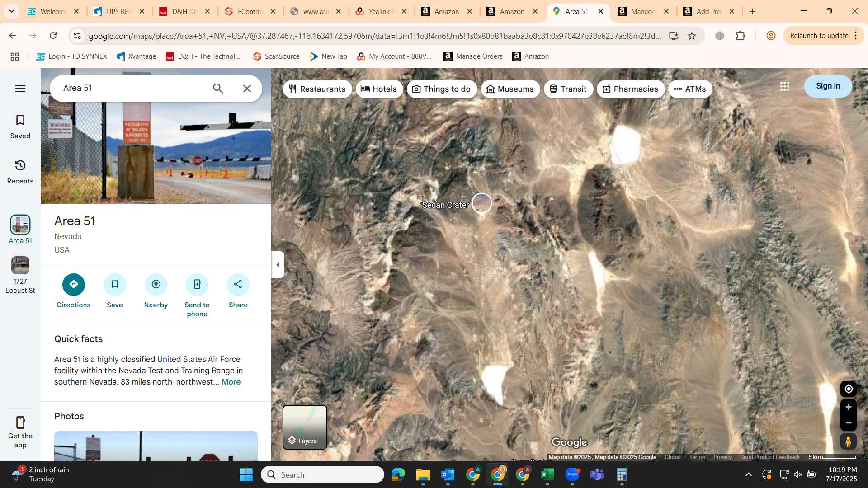Image resolution: width=868 pixels, height=488 pixels.
Task: Select the 1727 Locust St recent thumbnail
Action: tap(20, 265)
